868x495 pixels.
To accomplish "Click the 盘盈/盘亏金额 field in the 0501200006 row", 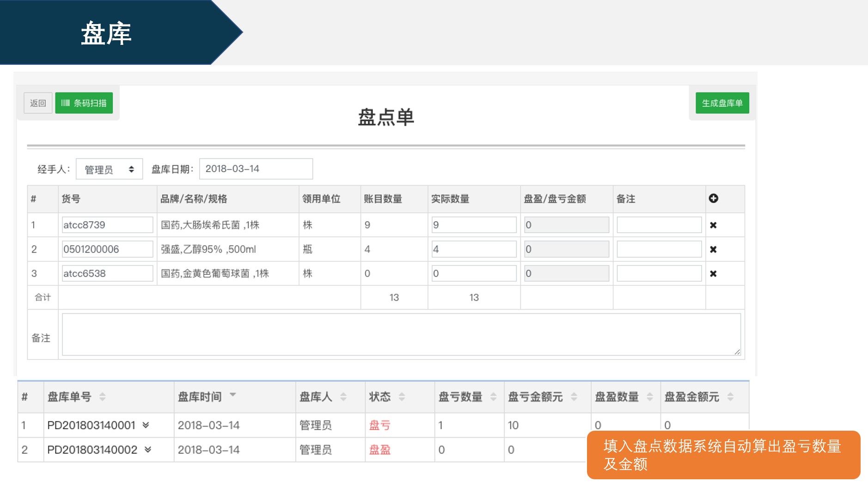I will click(567, 249).
